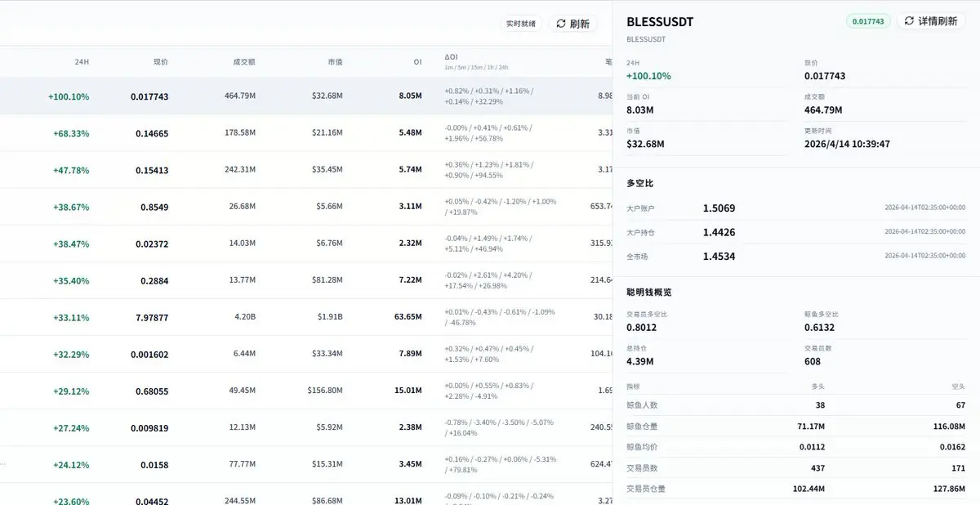Click price 0.2884 in the table
Image resolution: width=980 pixels, height=505 pixels.
[154, 281]
